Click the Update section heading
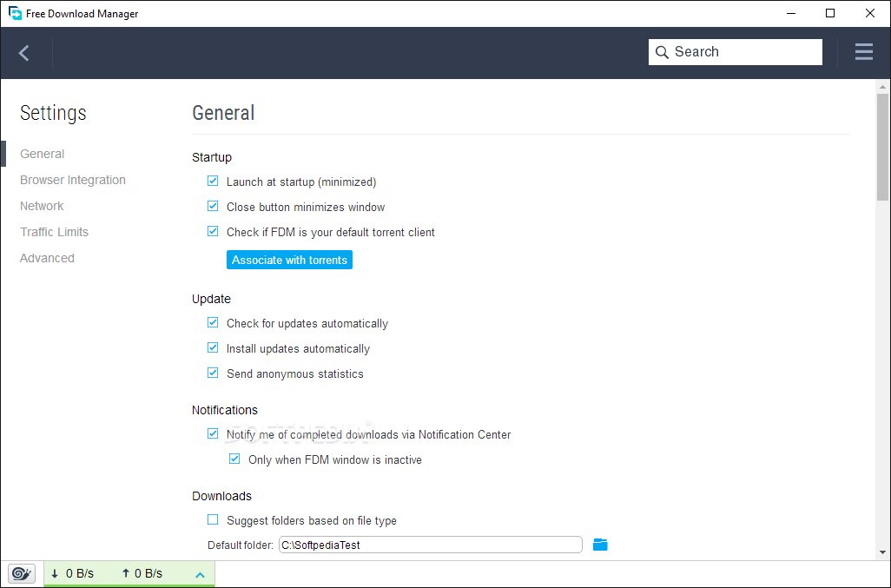The width and height of the screenshot is (891, 588). click(211, 299)
